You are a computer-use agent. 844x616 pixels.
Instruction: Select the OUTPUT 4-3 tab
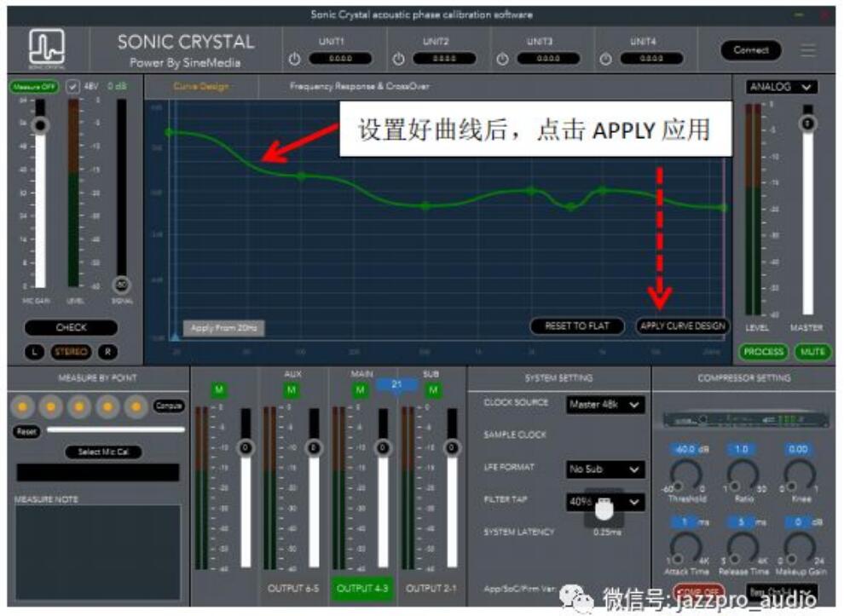point(362,588)
